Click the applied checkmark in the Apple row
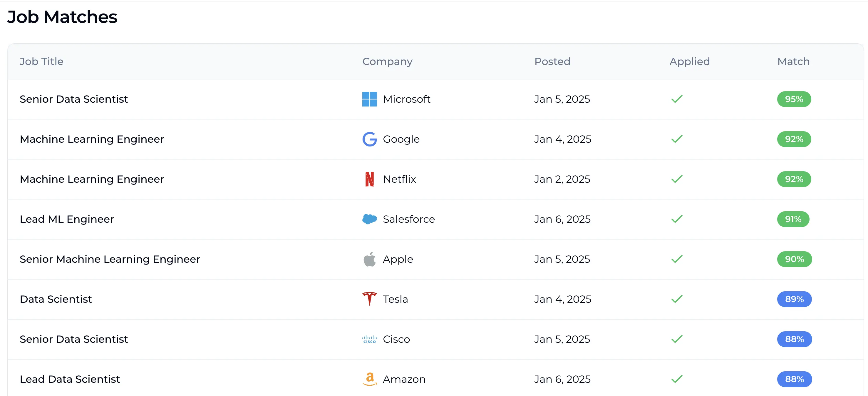This screenshot has height=396, width=868. click(677, 259)
